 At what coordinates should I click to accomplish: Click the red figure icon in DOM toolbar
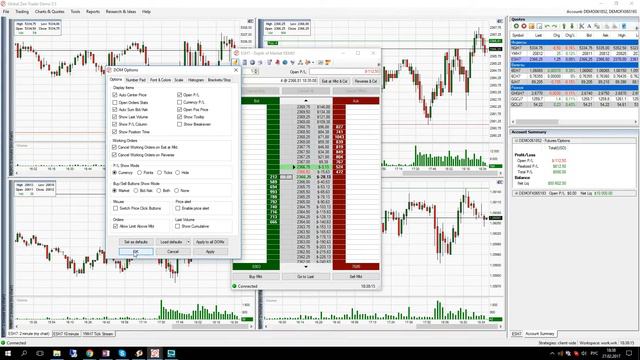pyautogui.click(x=277, y=62)
